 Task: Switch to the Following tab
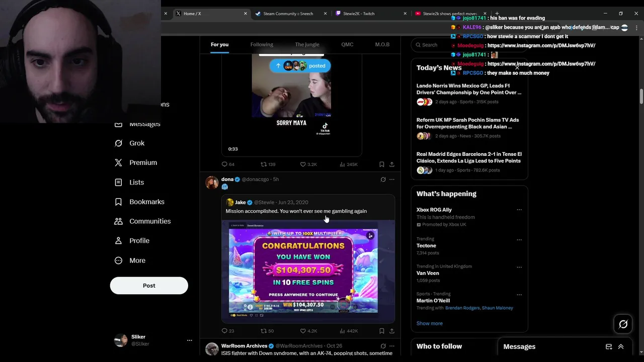pos(262,44)
